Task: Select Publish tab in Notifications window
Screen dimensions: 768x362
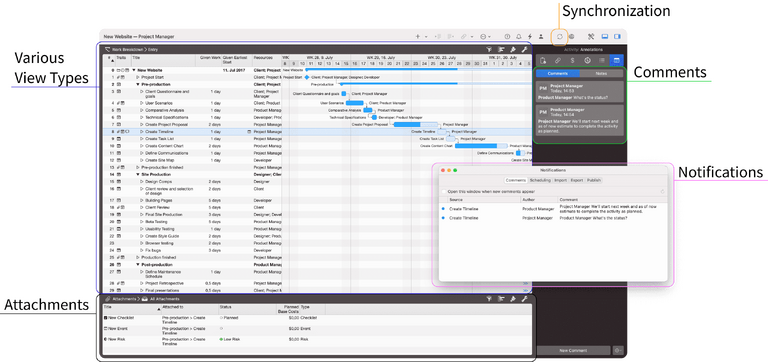Action: coord(594,180)
